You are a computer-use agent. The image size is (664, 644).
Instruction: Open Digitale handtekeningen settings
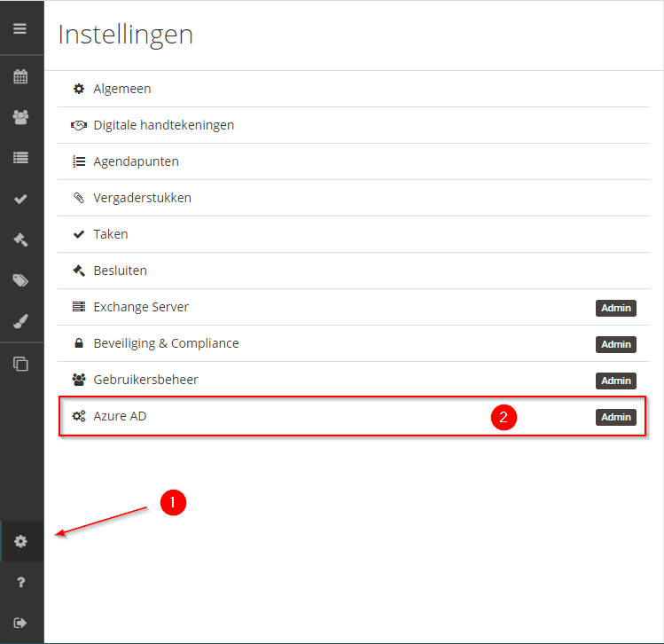point(354,125)
